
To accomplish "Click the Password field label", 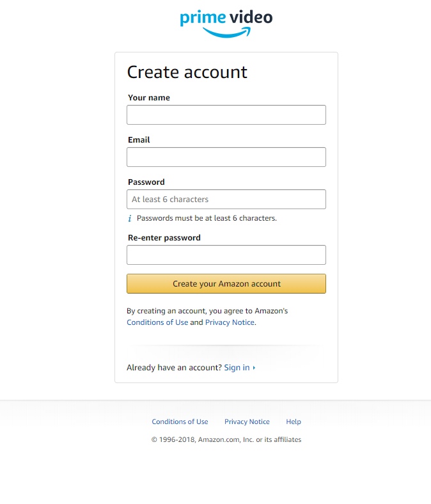I will [146, 182].
